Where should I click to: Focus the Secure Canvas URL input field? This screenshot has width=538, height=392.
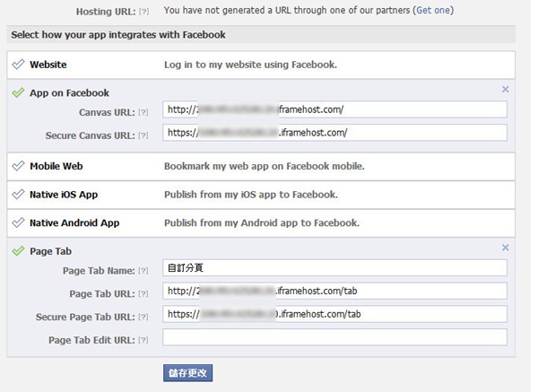point(334,133)
